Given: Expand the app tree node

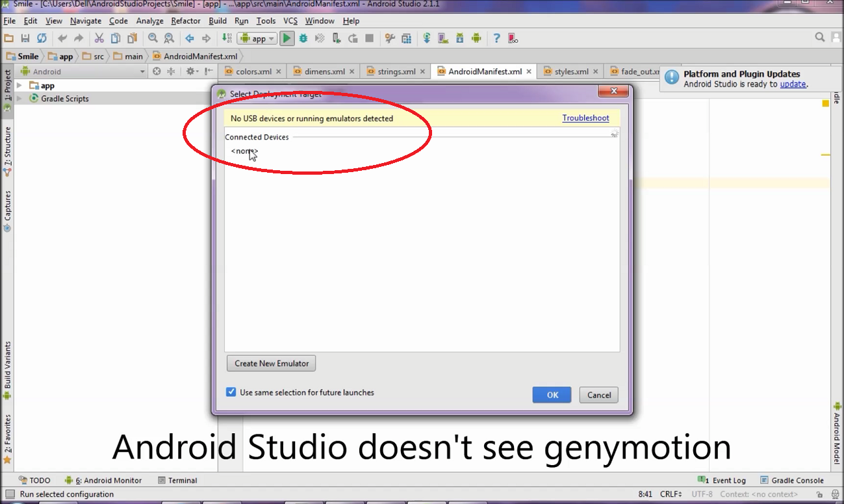Looking at the screenshot, I should pos(19,86).
